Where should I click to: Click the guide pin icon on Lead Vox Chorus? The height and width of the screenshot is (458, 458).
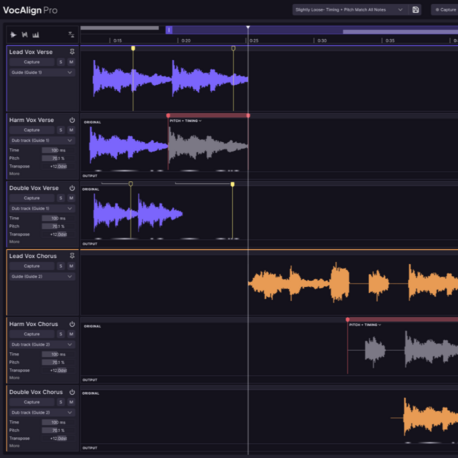[x=72, y=256]
